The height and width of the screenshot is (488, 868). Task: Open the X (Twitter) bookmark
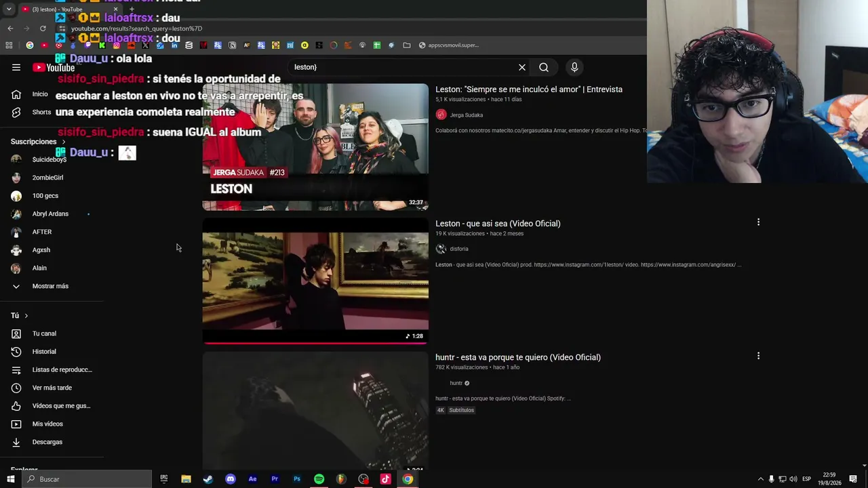pos(145,45)
